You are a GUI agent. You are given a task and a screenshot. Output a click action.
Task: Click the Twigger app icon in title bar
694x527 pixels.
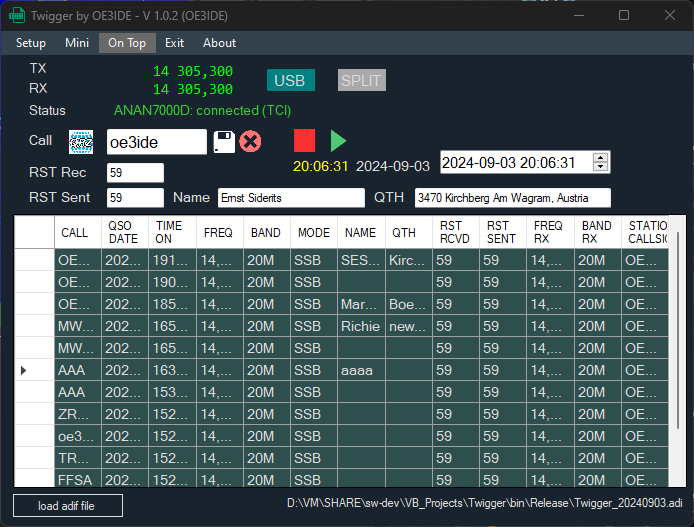click(x=17, y=15)
